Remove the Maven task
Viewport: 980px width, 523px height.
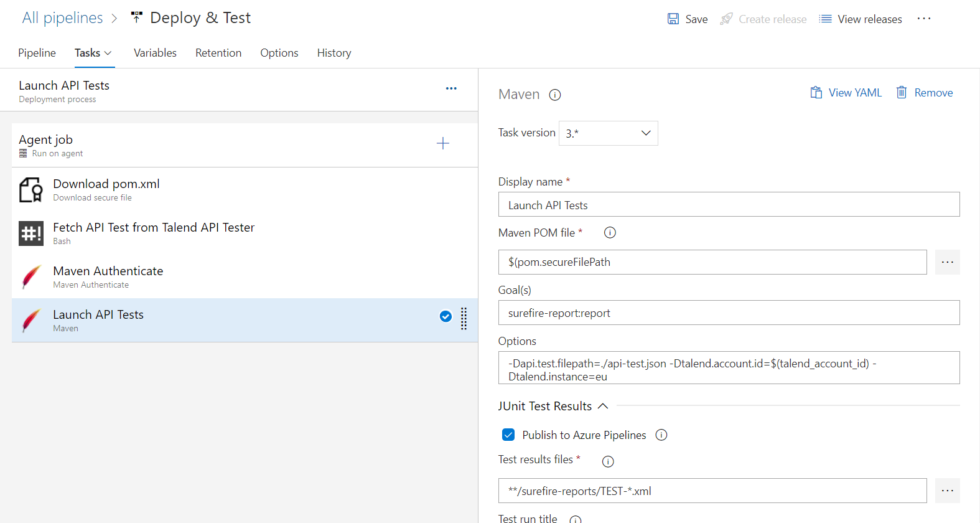pyautogui.click(x=925, y=93)
